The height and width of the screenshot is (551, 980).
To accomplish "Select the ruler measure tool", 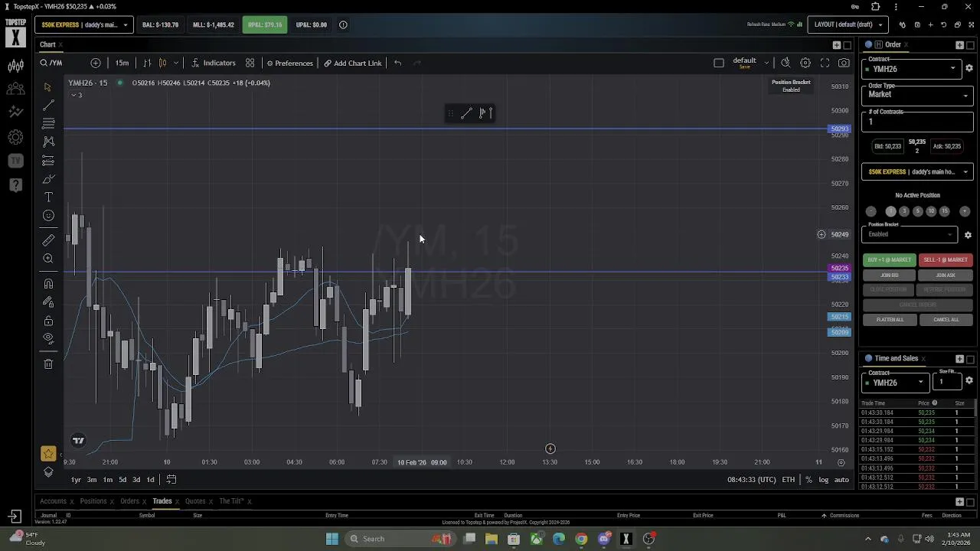I will coord(48,240).
